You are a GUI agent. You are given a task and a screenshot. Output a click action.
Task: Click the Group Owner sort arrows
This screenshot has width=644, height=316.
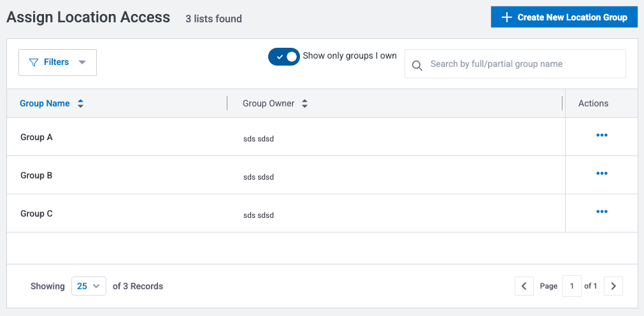[304, 104]
